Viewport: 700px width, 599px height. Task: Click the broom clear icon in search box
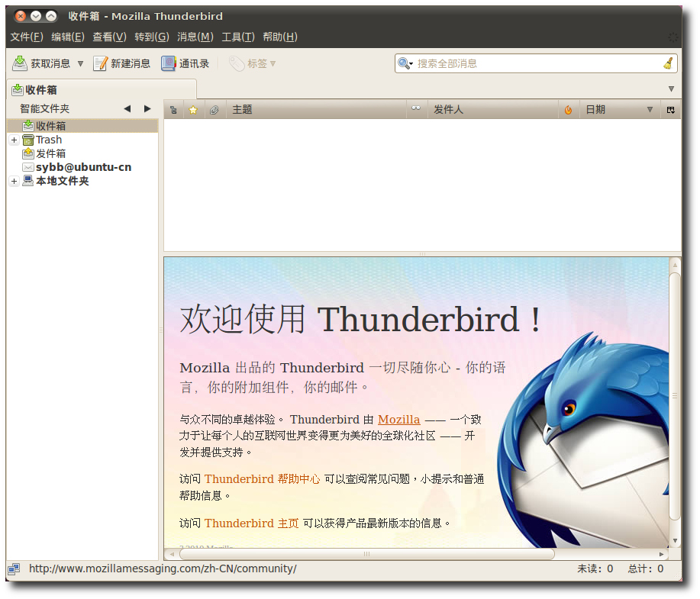coord(668,63)
